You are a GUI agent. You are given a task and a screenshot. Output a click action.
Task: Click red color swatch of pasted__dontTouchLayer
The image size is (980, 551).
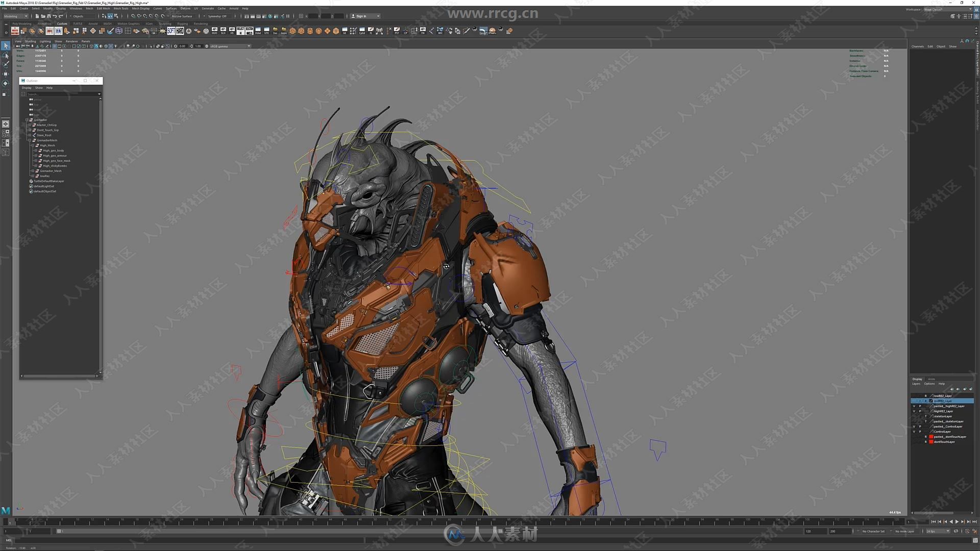point(931,437)
